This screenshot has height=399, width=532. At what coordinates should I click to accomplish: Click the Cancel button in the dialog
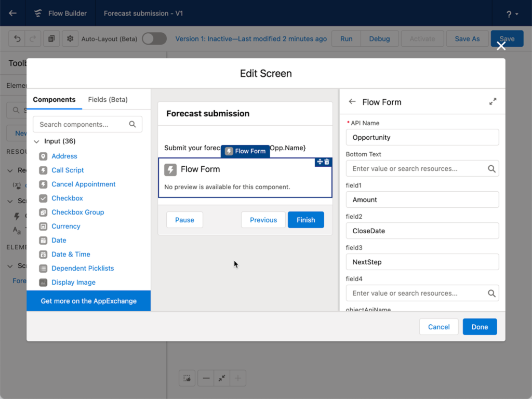(x=438, y=327)
